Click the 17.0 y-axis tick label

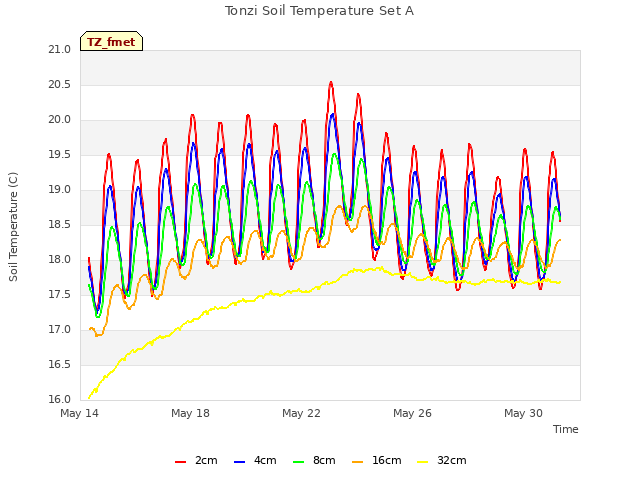60,329
